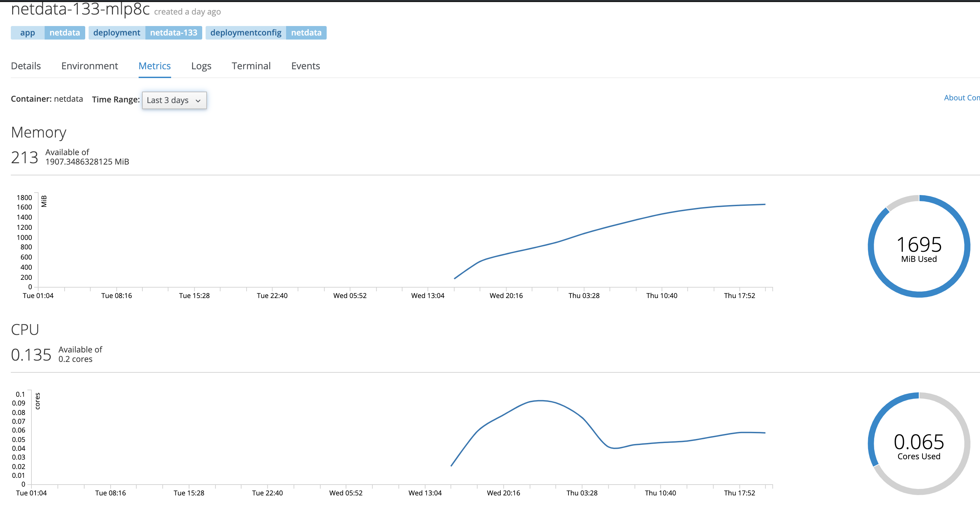Click netdata value beside deploymentconfig
The width and height of the screenshot is (980, 515).
[x=306, y=33]
